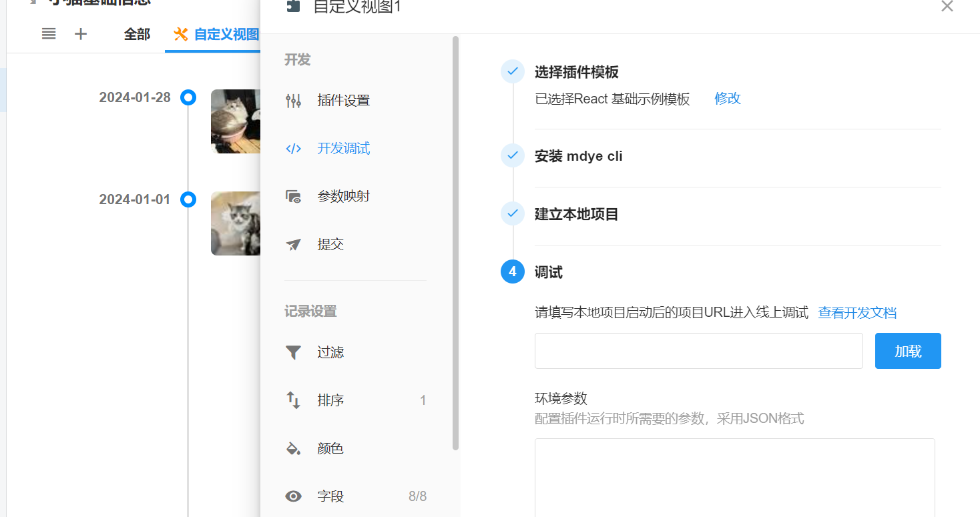
Task: Switch to the 全部 view tab
Action: pos(137,34)
